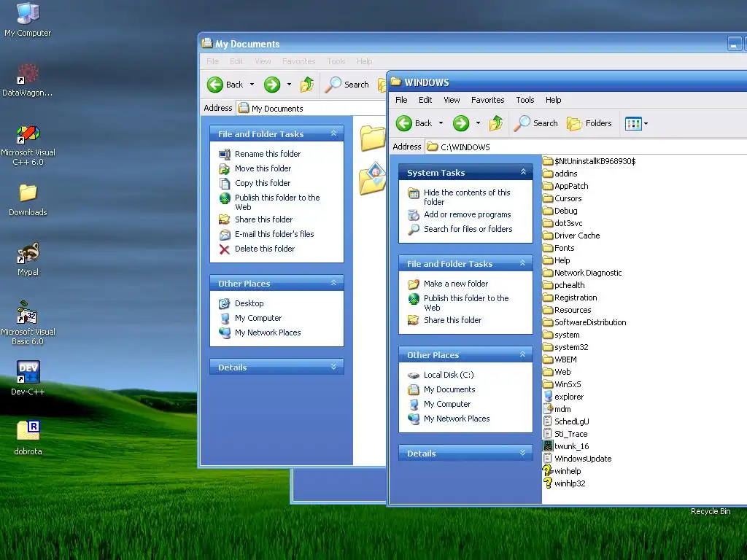Click Search in My Documents window toolbar

[x=347, y=85]
